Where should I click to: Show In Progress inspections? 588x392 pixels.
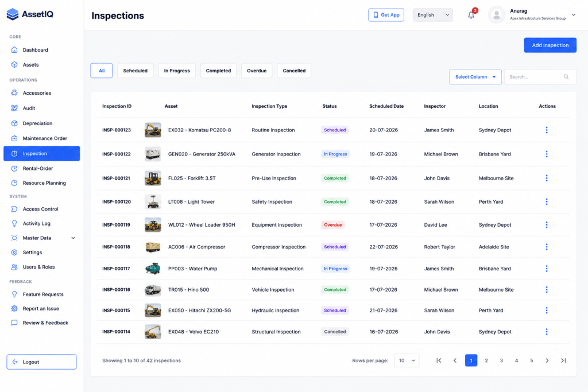tap(177, 71)
